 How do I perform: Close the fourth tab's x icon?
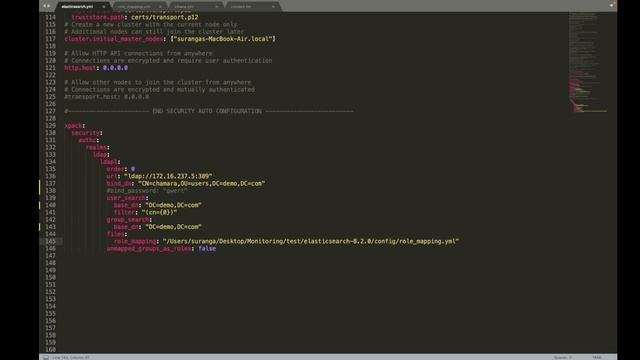point(273,7)
